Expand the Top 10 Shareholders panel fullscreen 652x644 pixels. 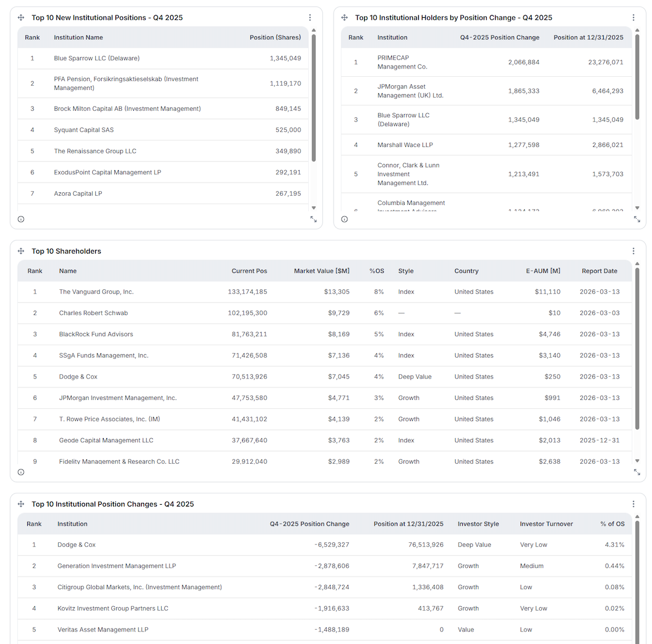point(637,472)
